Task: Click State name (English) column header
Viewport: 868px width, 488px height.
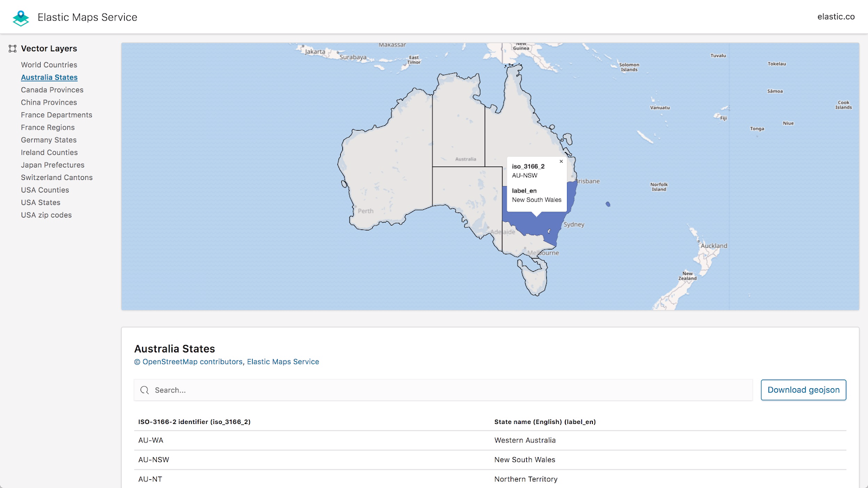Action: (x=545, y=422)
